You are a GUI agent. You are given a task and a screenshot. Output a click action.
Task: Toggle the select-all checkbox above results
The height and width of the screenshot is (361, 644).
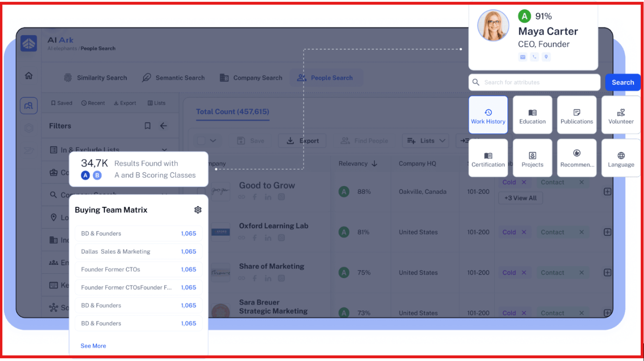coord(201,140)
